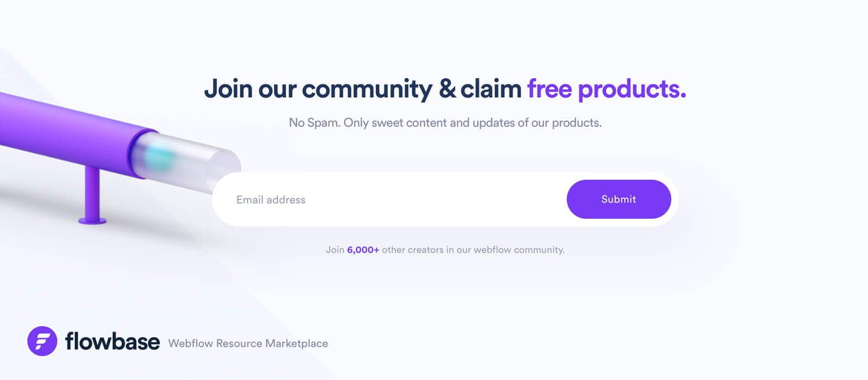
Task: Click the purple Flowbase F logo icon
Action: tap(42, 341)
